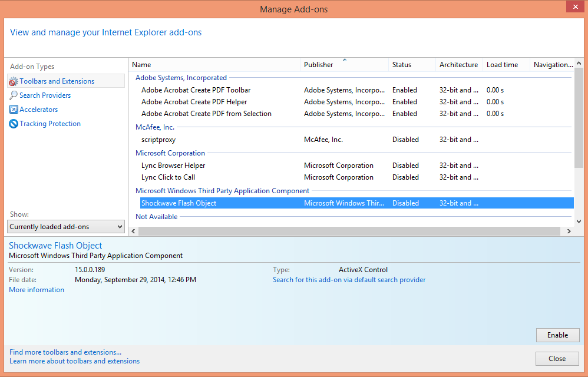Click 0.00 s load time of PDF Helper
The image size is (588, 377).
pos(495,102)
